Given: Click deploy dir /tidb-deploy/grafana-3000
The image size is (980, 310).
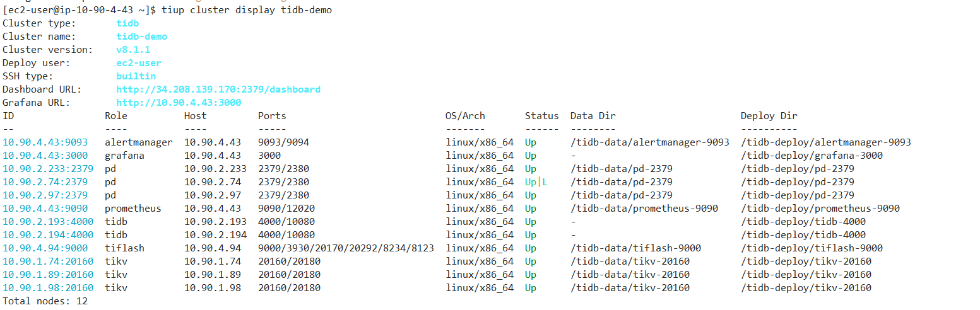Looking at the screenshot, I should click(x=812, y=156).
